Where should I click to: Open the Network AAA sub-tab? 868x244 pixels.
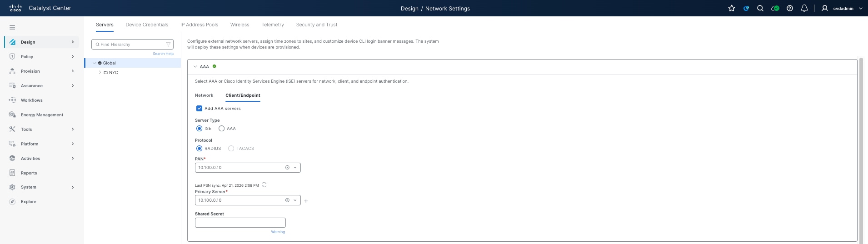(x=204, y=95)
